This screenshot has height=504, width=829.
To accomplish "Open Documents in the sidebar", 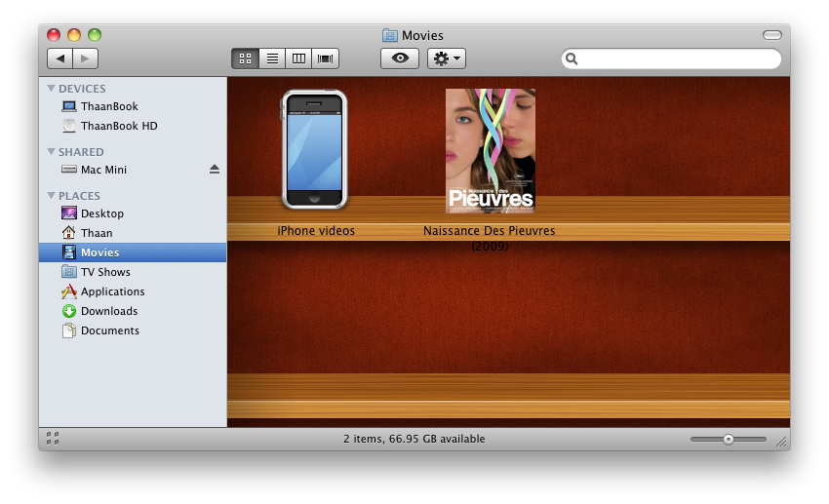I will pos(133,330).
